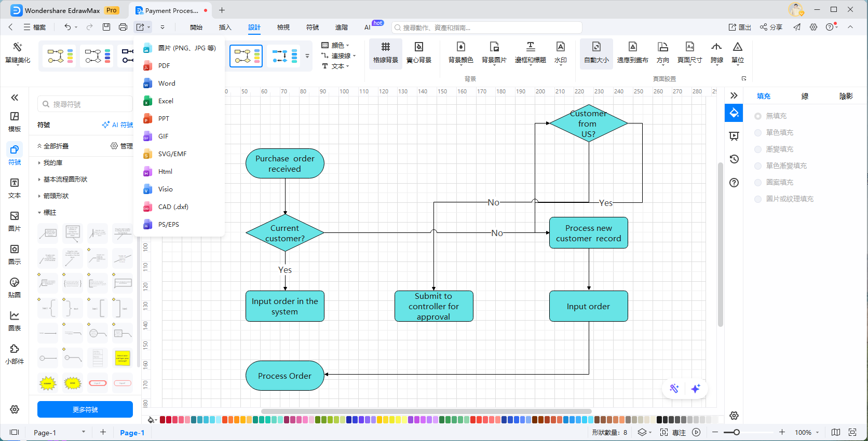868x441 pixels.
Task: Pick the first red swatch in color bar
Action: [x=162, y=420]
